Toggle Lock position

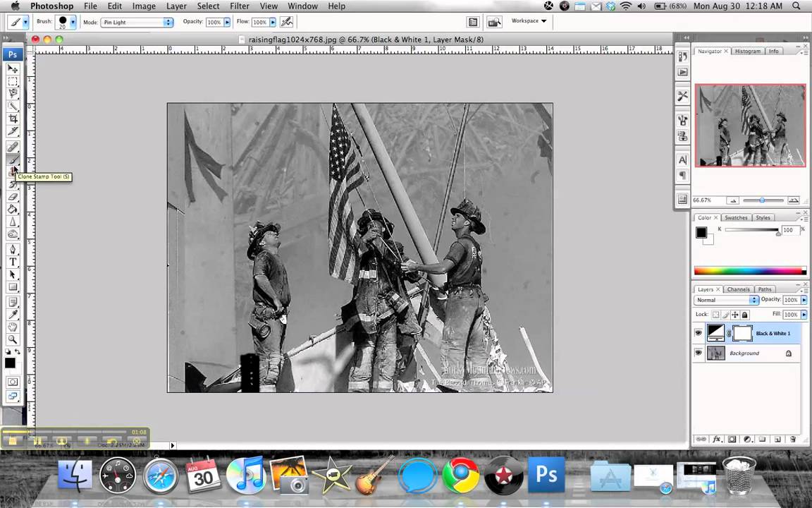(x=735, y=315)
